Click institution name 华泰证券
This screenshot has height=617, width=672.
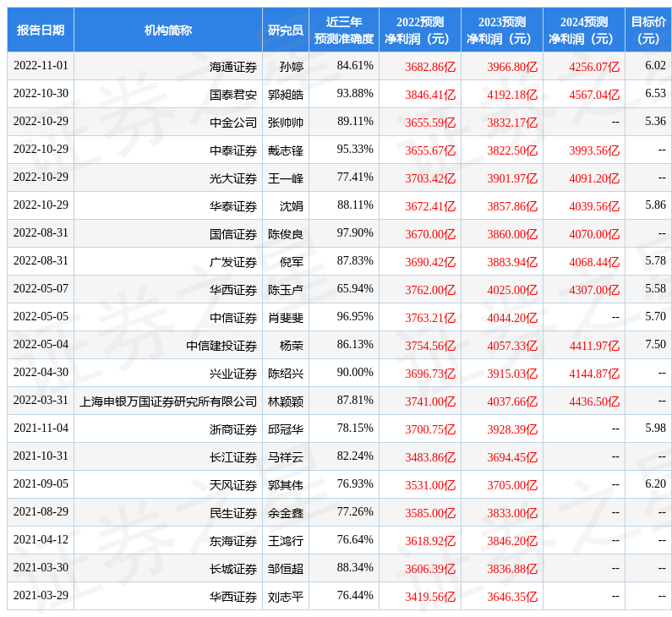tap(233, 206)
